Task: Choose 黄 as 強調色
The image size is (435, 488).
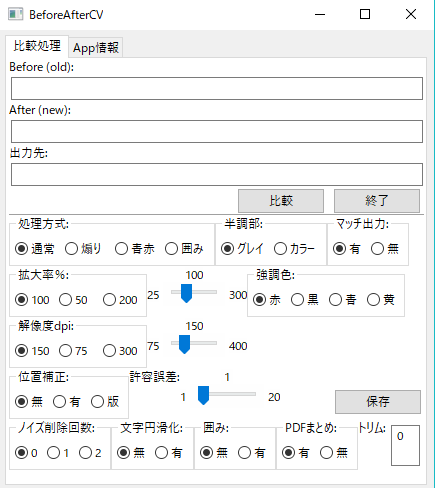Action: click(381, 300)
